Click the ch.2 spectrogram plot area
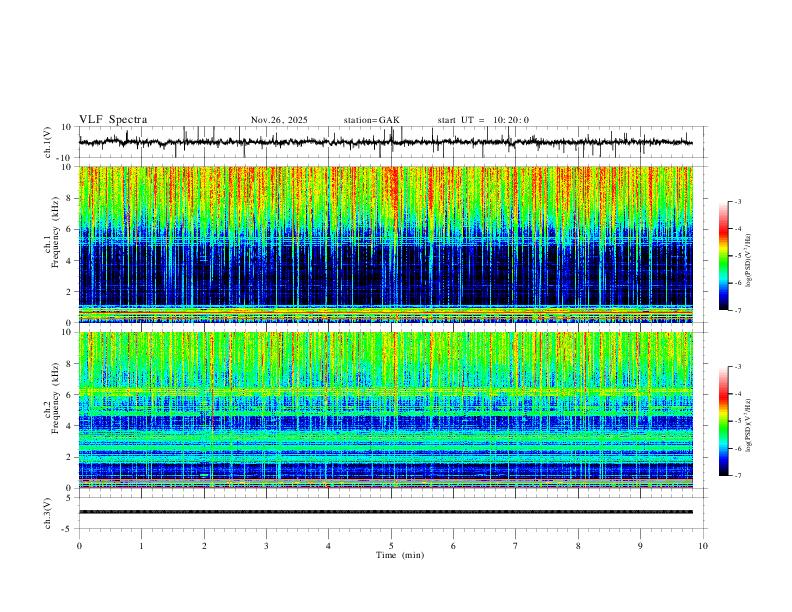792x612 pixels. [x=385, y=410]
